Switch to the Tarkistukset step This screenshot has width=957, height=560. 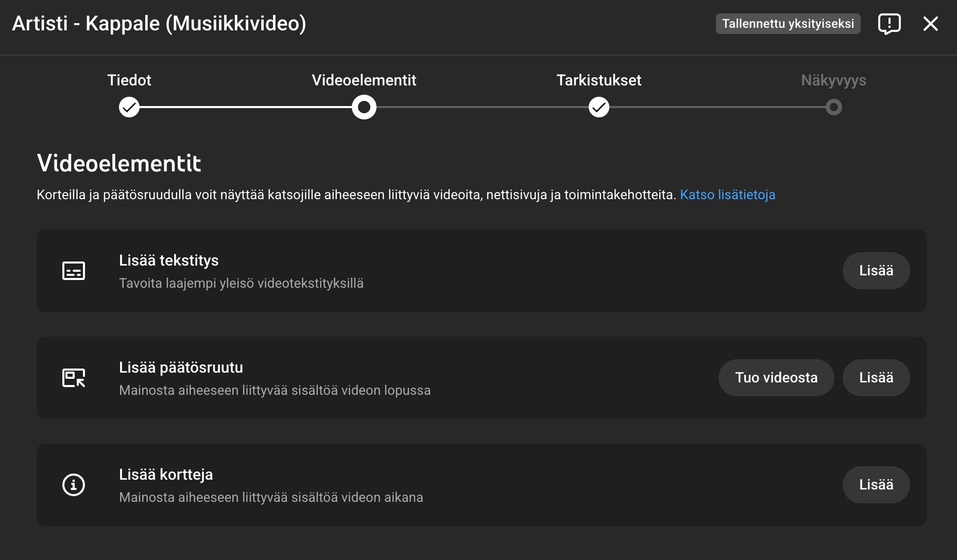tap(599, 80)
